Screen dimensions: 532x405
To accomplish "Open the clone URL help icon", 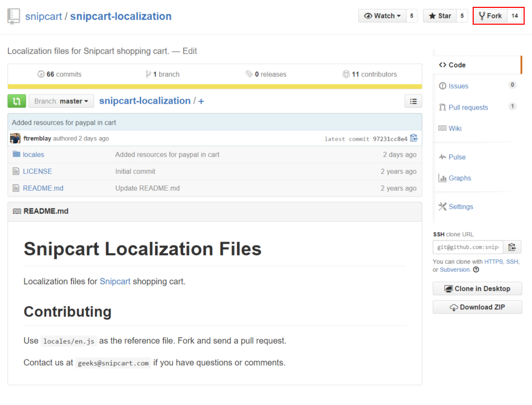I will point(476,269).
